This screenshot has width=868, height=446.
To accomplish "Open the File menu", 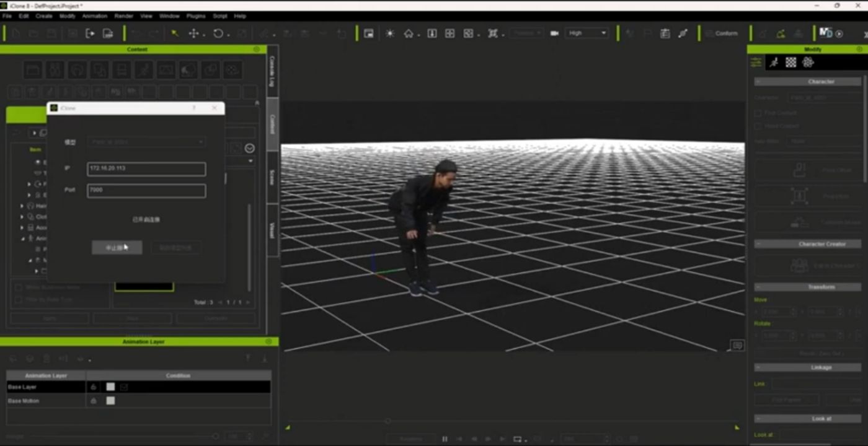I will tap(7, 16).
